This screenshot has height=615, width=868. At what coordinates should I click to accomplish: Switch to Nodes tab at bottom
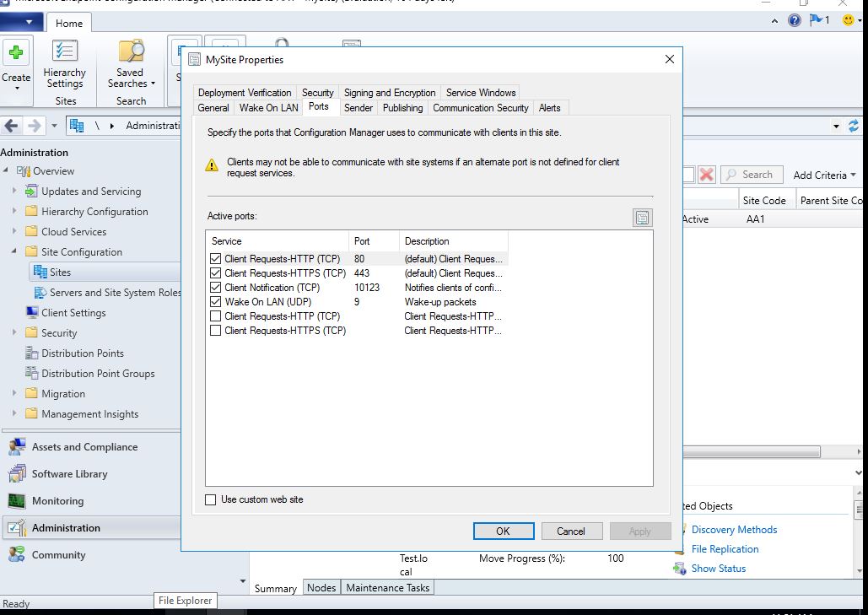321,587
